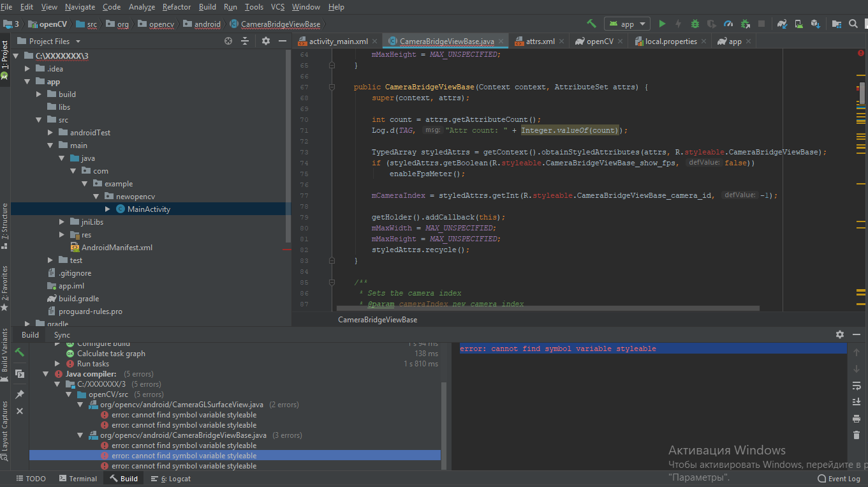Sync project with Gradle files icon
The height and width of the screenshot is (487, 868).
(782, 24)
